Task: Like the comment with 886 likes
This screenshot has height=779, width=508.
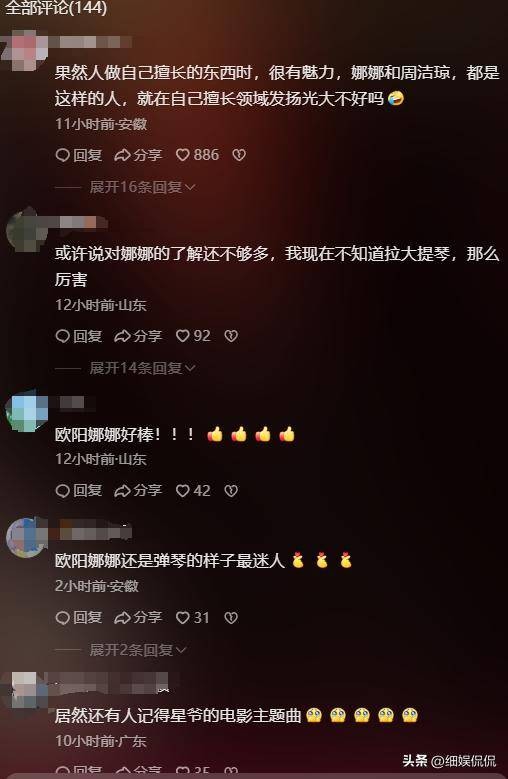Action: pos(197,155)
